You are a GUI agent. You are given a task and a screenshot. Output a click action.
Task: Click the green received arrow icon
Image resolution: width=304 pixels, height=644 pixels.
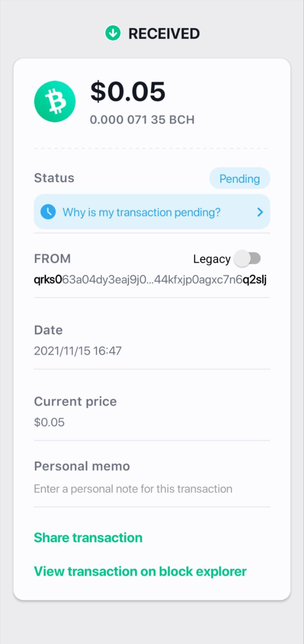(x=113, y=33)
